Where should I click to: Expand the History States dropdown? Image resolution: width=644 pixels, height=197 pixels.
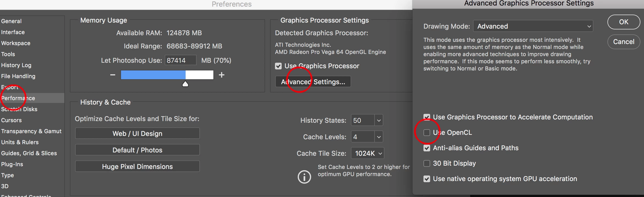click(379, 121)
